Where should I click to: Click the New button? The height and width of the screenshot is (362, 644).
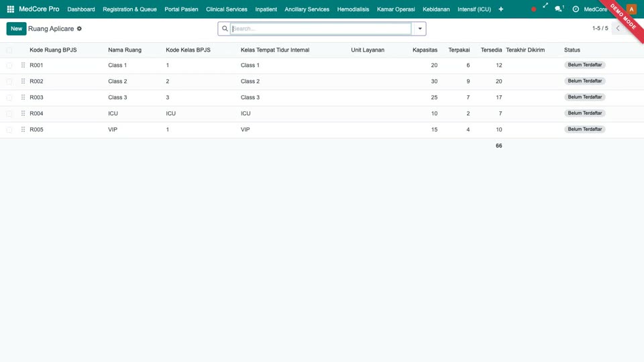point(16,29)
